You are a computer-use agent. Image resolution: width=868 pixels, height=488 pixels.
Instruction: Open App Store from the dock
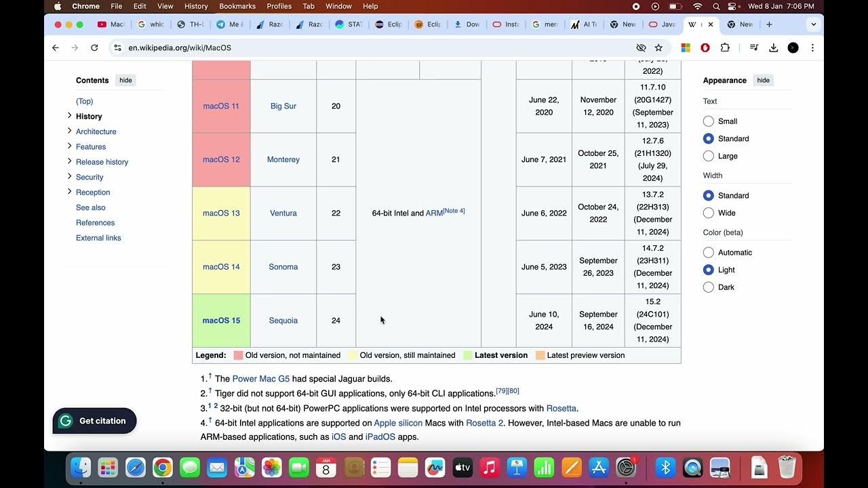599,468
